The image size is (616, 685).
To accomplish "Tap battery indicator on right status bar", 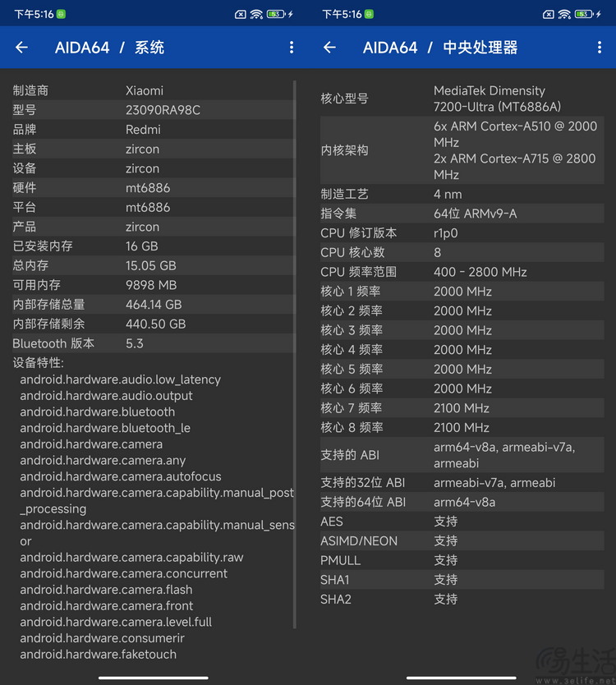I will [x=585, y=15].
